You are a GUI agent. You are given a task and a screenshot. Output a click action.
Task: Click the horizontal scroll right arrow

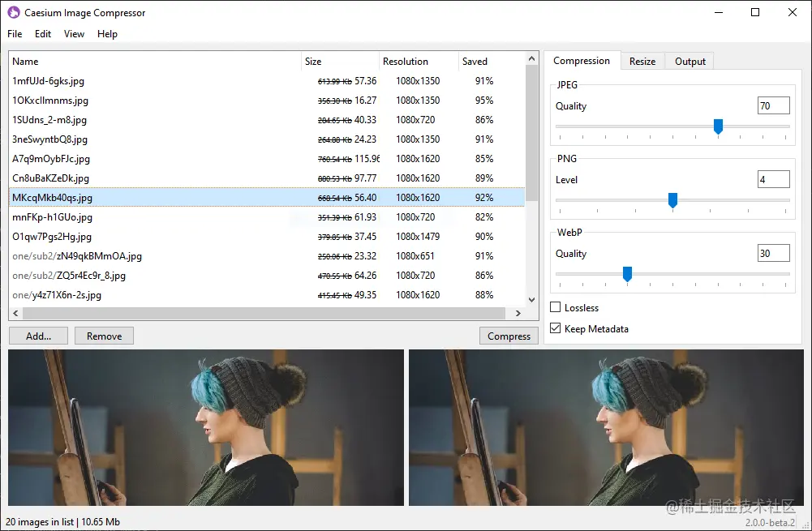coord(518,313)
